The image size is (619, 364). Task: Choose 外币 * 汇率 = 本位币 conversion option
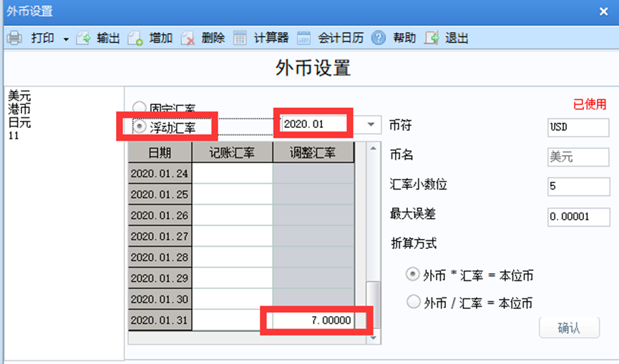click(413, 275)
